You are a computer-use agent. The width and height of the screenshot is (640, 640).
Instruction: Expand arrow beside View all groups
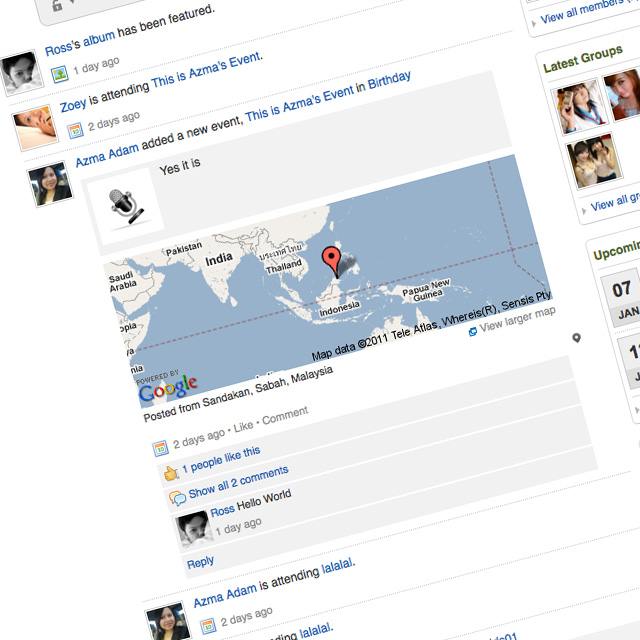tap(584, 211)
